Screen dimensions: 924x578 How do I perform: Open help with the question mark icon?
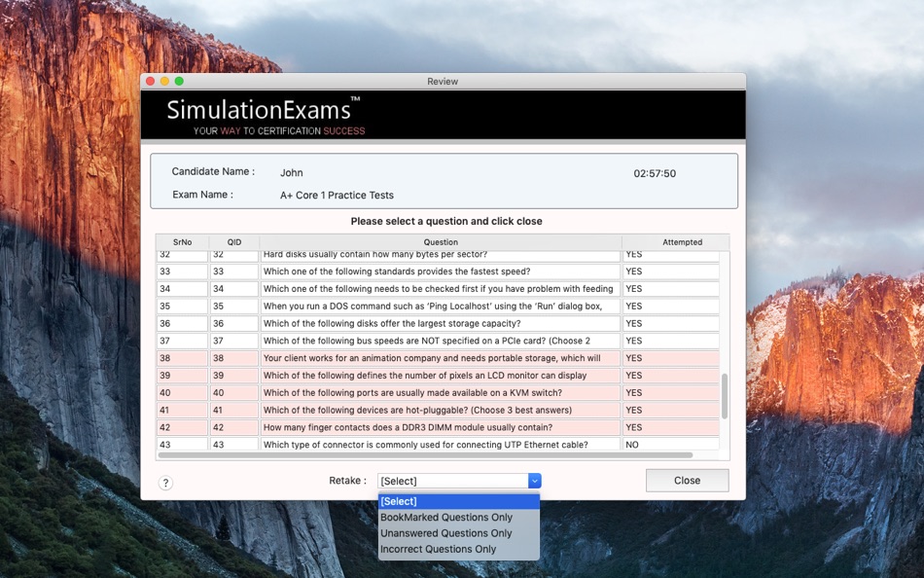(165, 483)
